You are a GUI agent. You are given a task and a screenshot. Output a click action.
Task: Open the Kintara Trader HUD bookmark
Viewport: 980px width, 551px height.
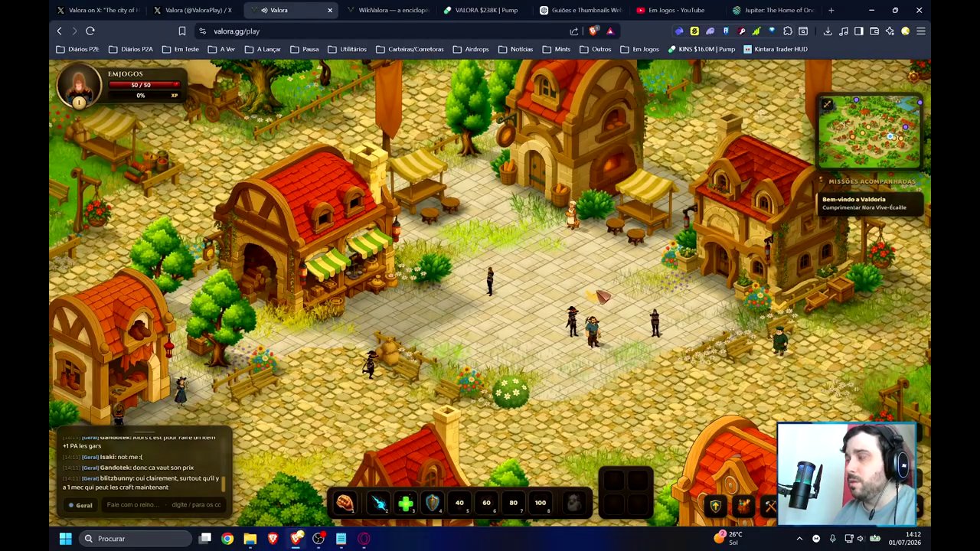tap(776, 49)
